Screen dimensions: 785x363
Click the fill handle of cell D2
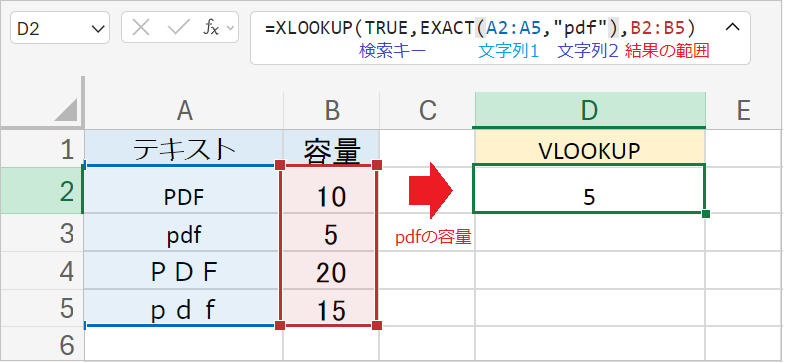tap(706, 214)
